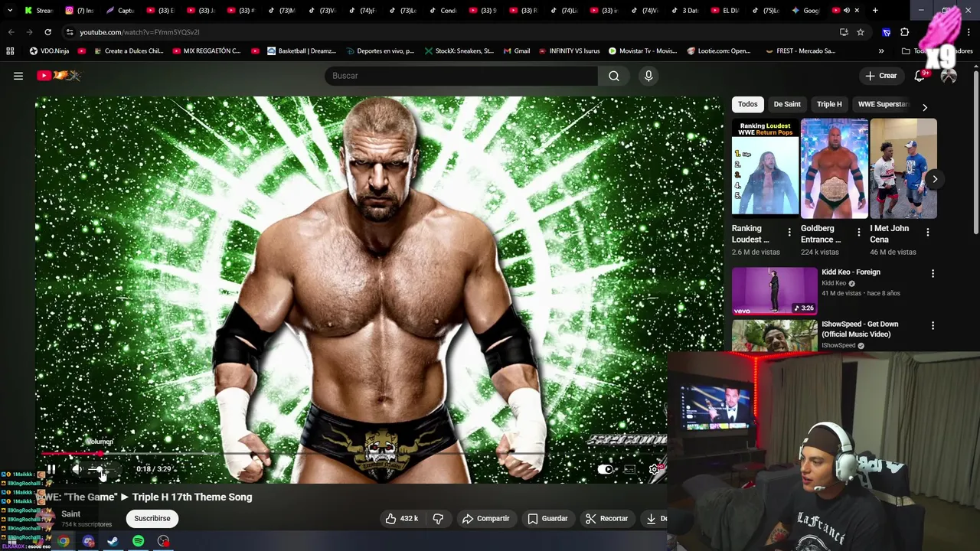Adjust the volume slider handle
The height and width of the screenshot is (551, 980).
[100, 469]
